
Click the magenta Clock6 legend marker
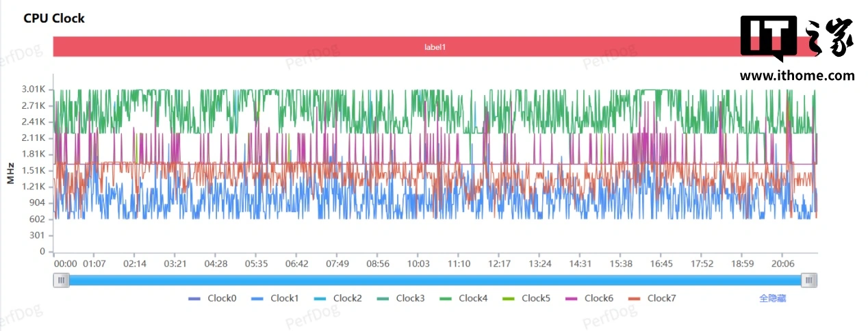coord(572,298)
